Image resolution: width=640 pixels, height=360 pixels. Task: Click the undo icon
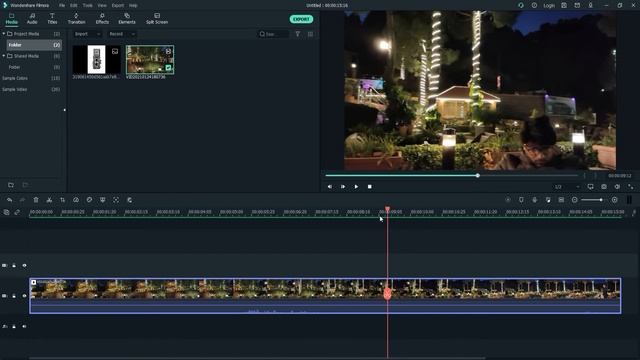pos(9,200)
